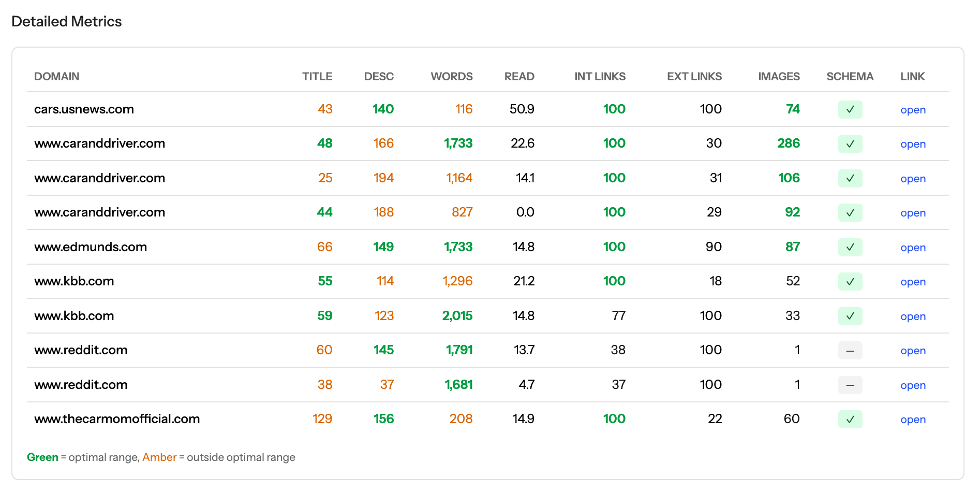Sort by the WORDS column header
This screenshot has width=980, height=491.
click(451, 77)
